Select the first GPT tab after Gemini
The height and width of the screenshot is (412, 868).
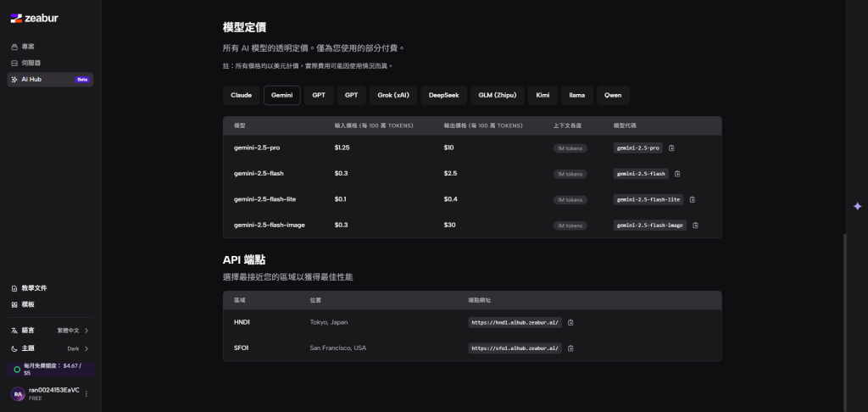click(x=319, y=95)
